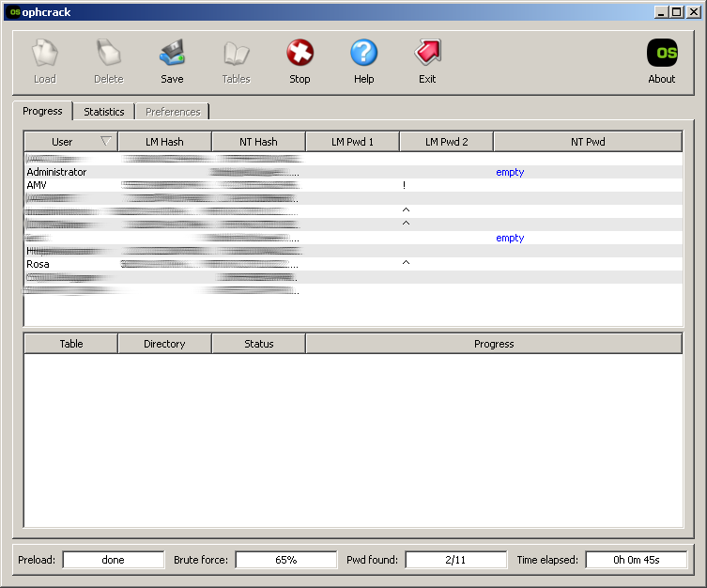Click the LM Pwd 2 column header
Screen dimensions: 707x588
coord(446,142)
